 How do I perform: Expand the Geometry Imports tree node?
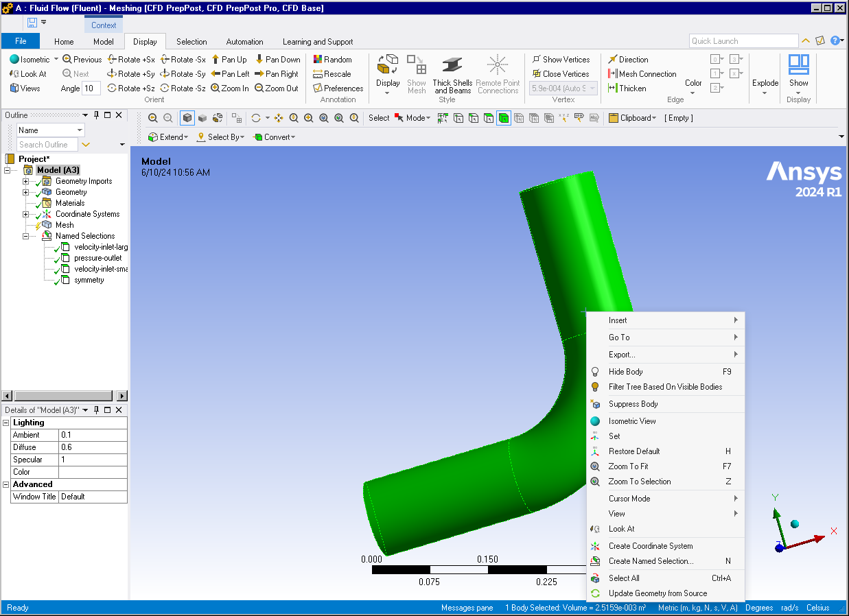click(x=25, y=181)
